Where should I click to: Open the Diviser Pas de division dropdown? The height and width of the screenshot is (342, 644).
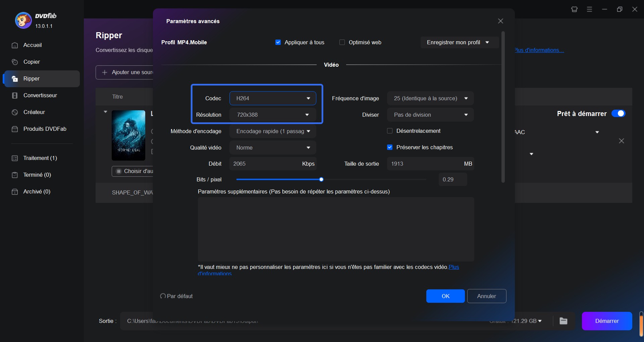pyautogui.click(x=430, y=115)
